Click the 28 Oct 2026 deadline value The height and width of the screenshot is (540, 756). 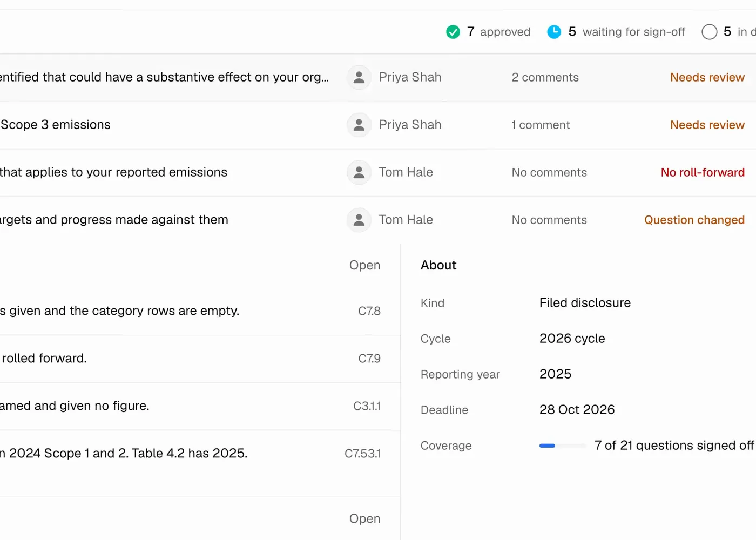click(577, 410)
